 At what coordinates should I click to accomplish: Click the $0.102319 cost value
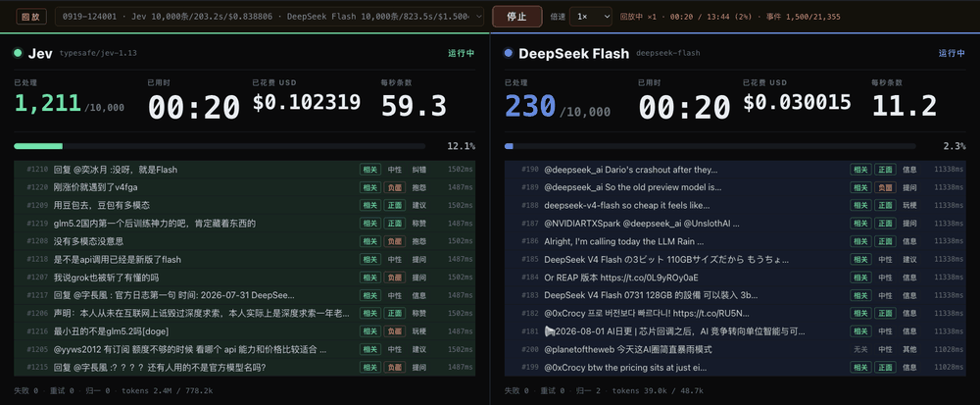(306, 103)
